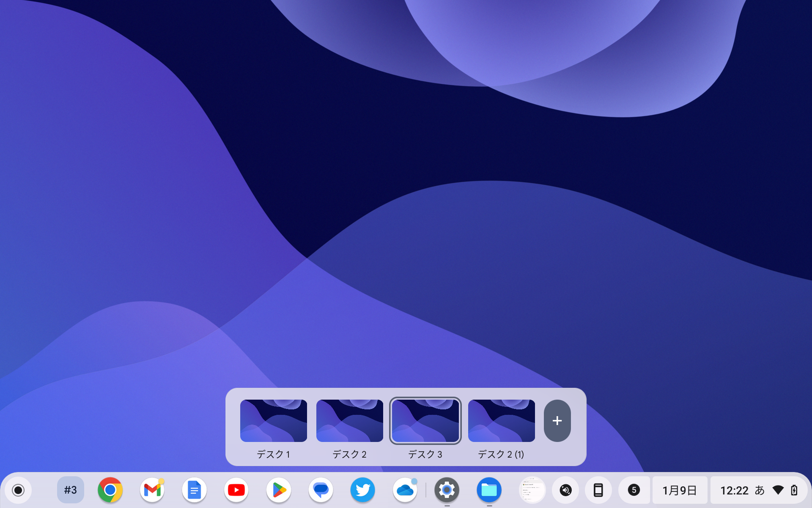Viewport: 812px width, 508px height.
Task: Open the calendar from 1月9日 date
Action: 680,490
